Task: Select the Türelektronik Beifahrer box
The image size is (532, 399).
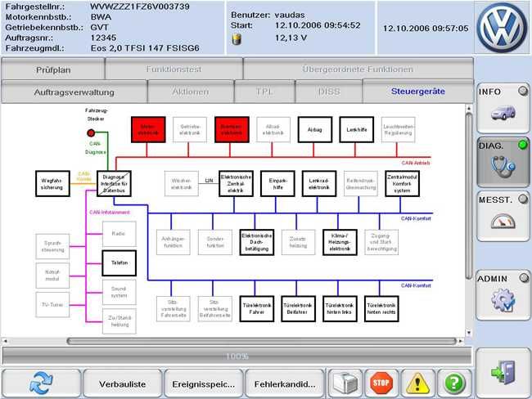Action: (x=298, y=309)
